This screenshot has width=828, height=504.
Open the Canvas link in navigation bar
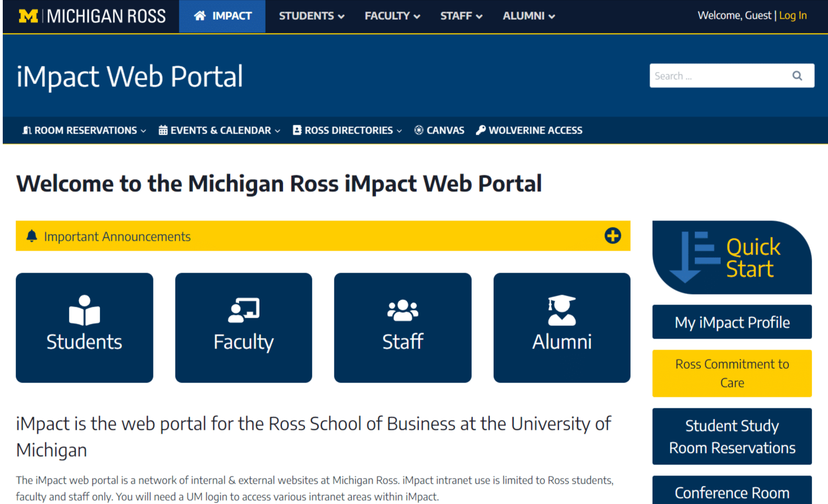[439, 130]
